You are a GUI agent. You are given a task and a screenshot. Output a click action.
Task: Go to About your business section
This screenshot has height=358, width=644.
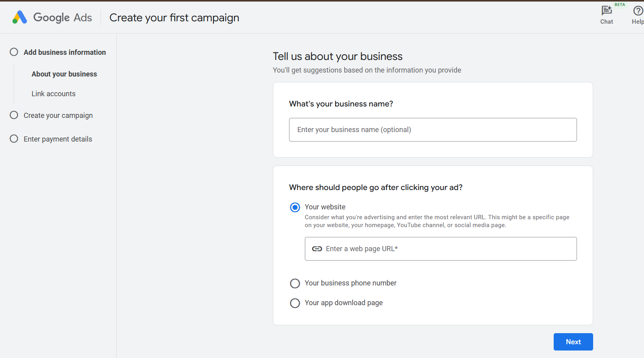64,74
